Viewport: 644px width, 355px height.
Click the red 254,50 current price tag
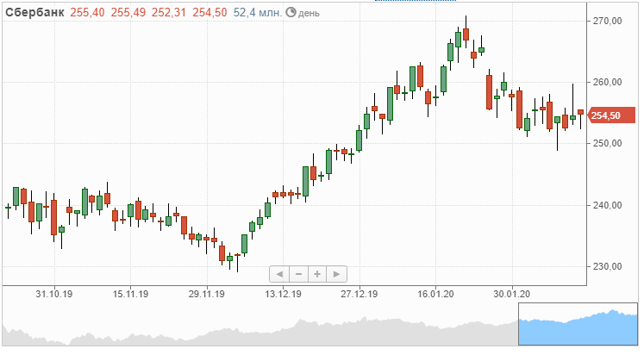611,115
